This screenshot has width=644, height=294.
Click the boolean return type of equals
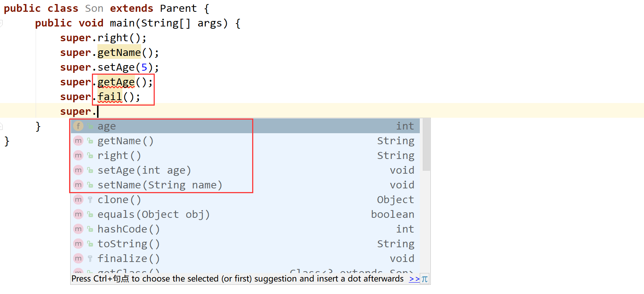(x=393, y=215)
